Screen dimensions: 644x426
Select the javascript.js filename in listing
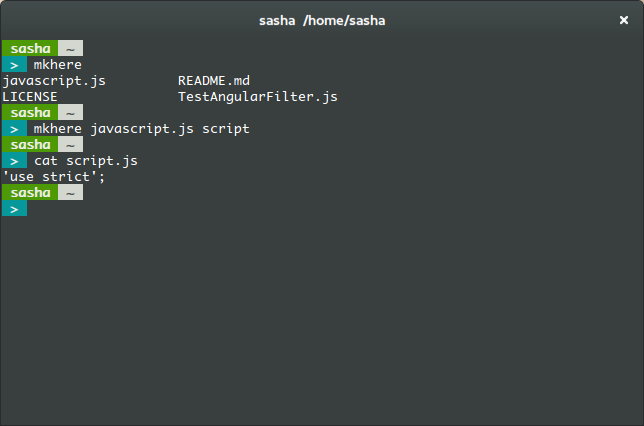point(54,81)
